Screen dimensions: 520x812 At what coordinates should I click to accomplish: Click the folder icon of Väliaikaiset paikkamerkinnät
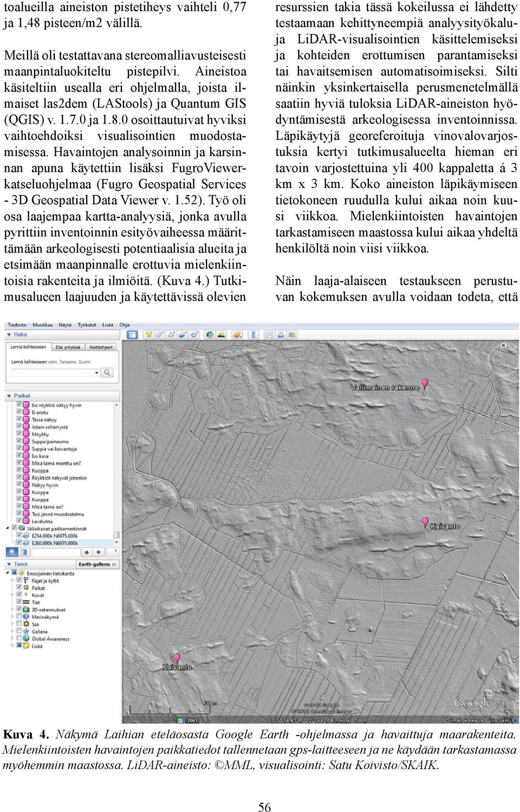[22, 528]
